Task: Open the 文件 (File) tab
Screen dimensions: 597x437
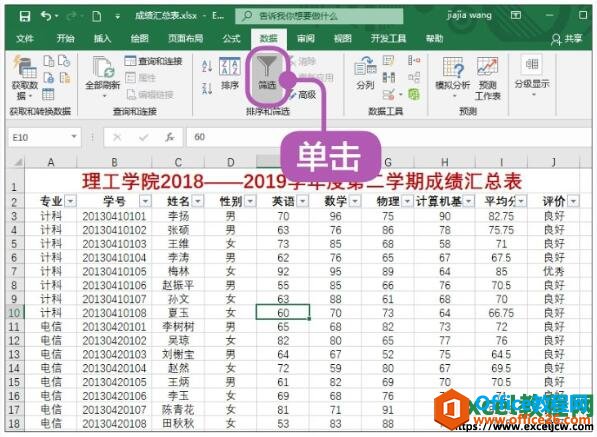Action: 25,38
